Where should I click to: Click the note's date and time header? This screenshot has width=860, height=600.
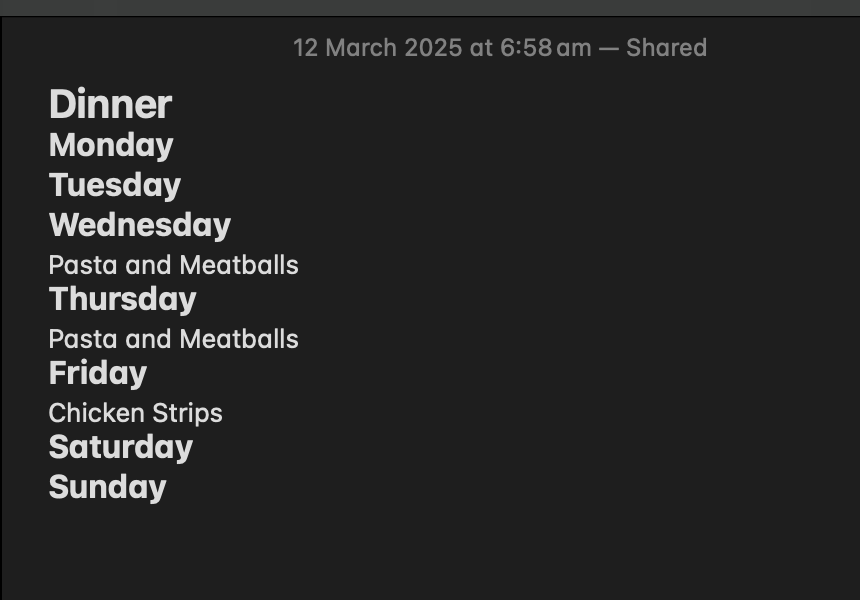click(x=500, y=48)
